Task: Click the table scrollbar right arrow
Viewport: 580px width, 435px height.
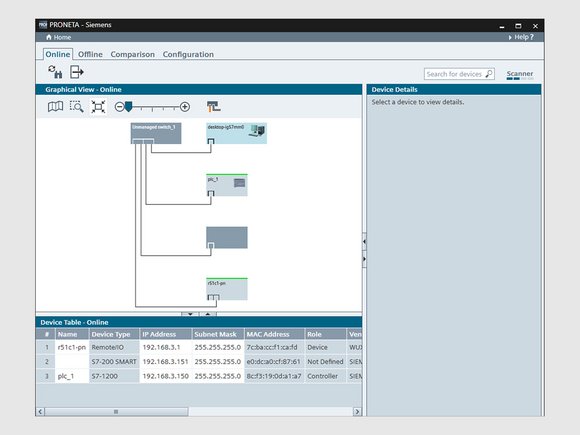Action: click(x=357, y=412)
